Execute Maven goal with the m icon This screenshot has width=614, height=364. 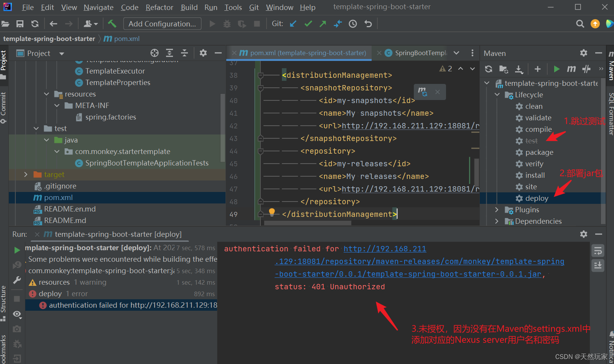pos(571,69)
